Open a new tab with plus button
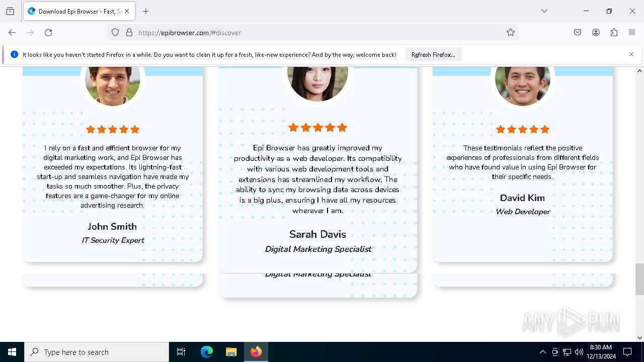The width and height of the screenshot is (644, 362). 146,11
